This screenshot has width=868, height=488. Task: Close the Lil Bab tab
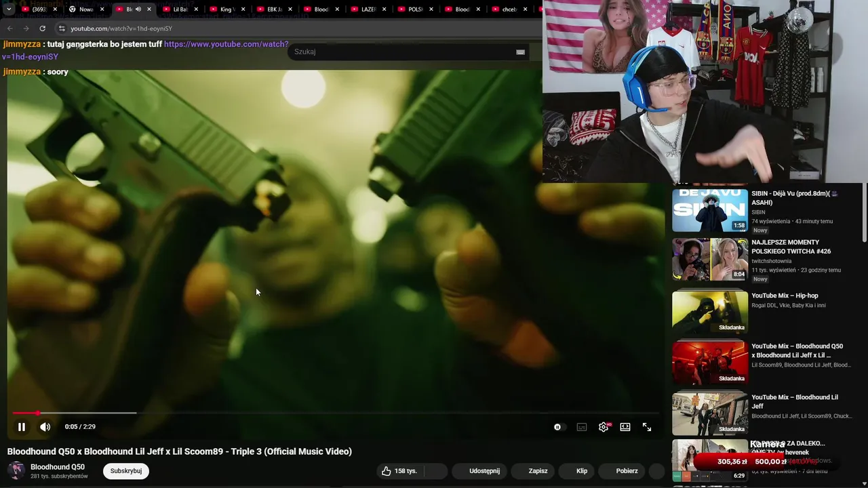click(196, 9)
